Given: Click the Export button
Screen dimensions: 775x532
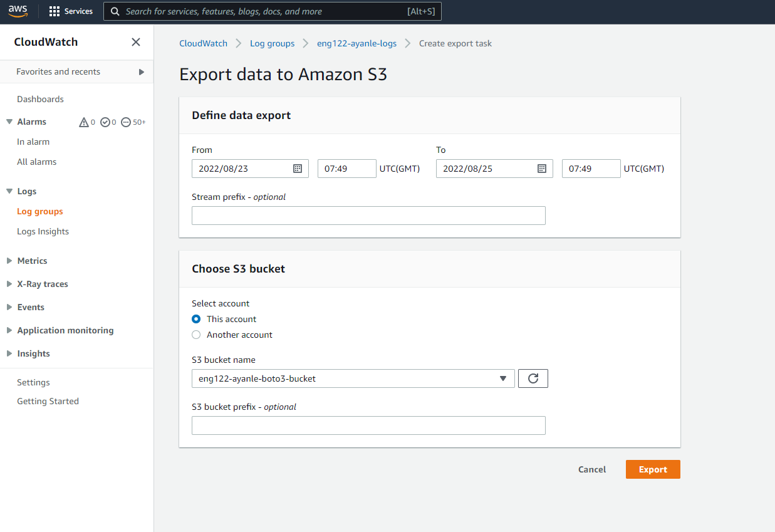Looking at the screenshot, I should [x=653, y=469].
